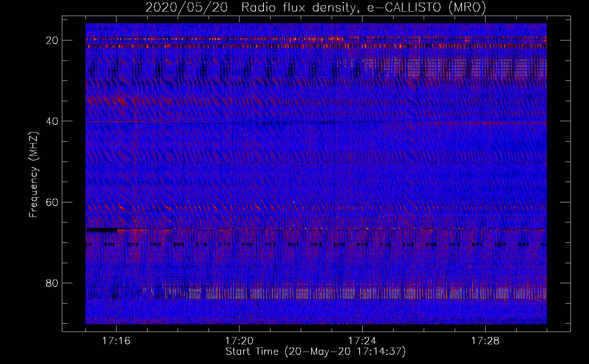Click the 60 frequency tick label
Viewport: 589px width, 364px height.
[52, 202]
